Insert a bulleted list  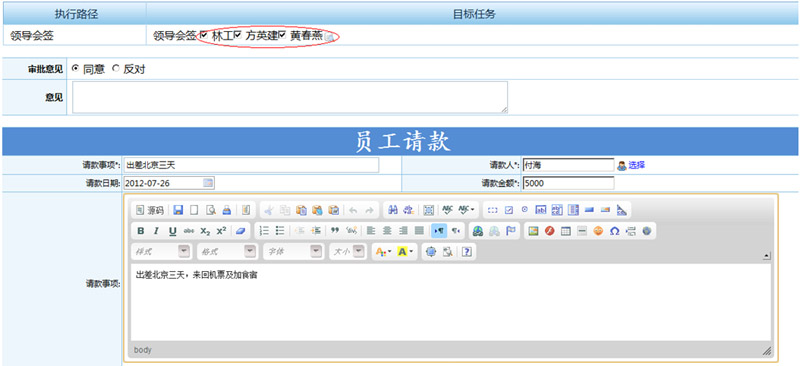pyautogui.click(x=280, y=231)
